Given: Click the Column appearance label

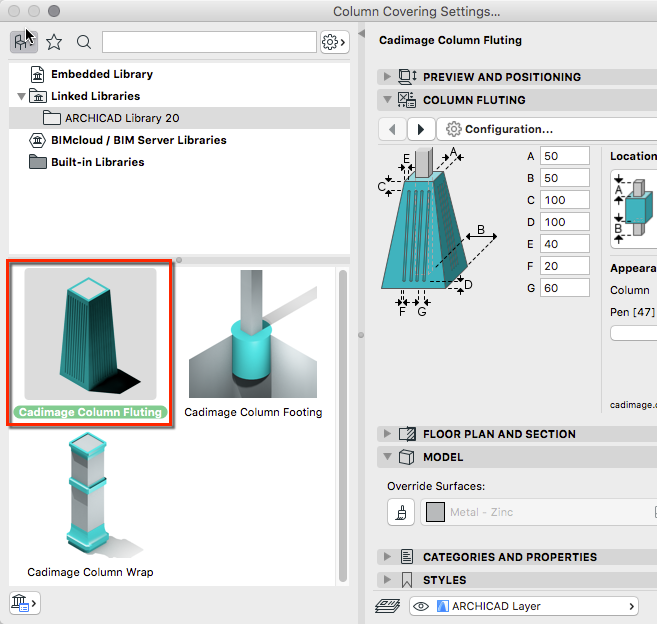Looking at the screenshot, I should (630, 290).
